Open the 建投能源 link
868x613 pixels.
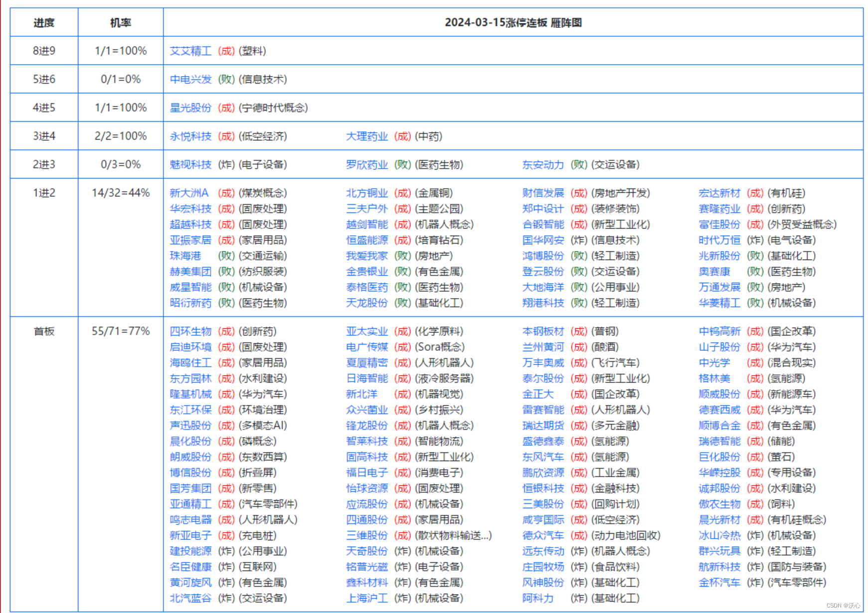(x=190, y=551)
